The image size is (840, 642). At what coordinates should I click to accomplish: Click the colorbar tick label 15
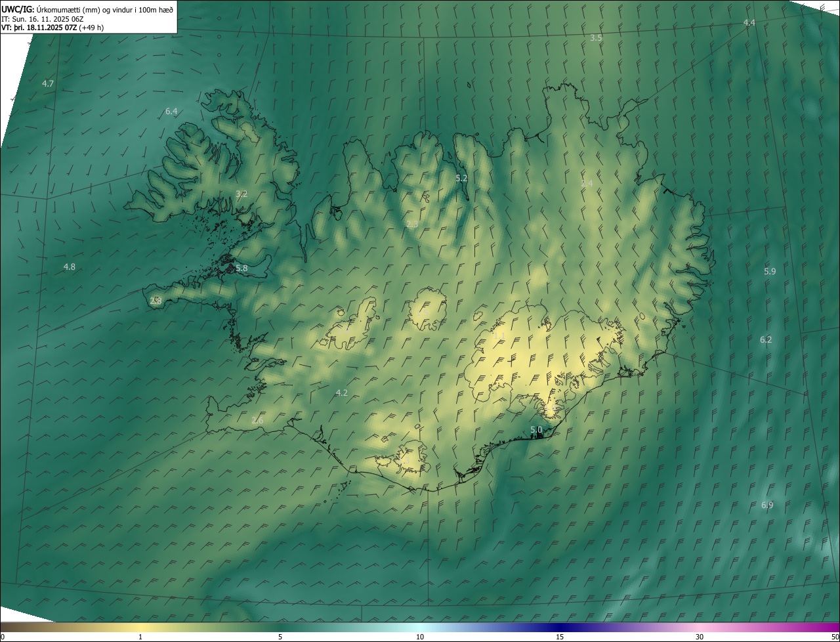click(560, 637)
